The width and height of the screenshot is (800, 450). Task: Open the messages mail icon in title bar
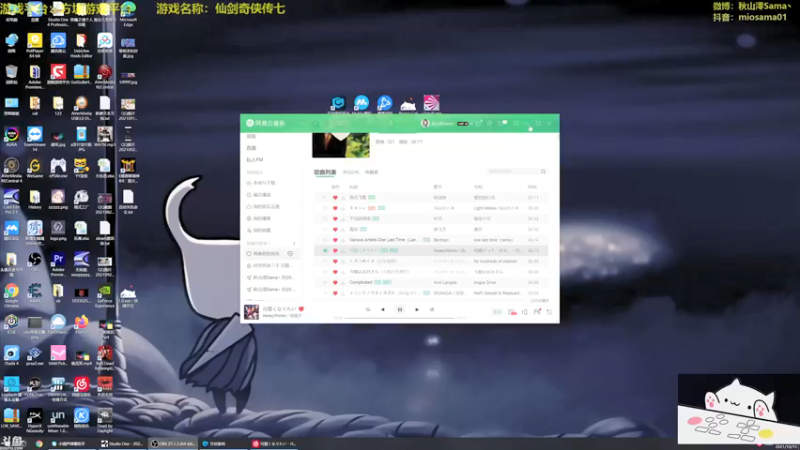[x=501, y=123]
